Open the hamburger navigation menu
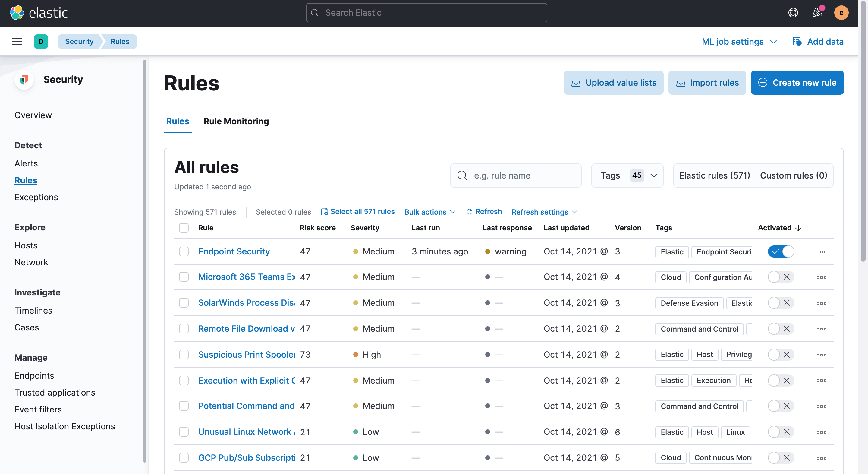The height and width of the screenshot is (474, 868). pyautogui.click(x=17, y=42)
